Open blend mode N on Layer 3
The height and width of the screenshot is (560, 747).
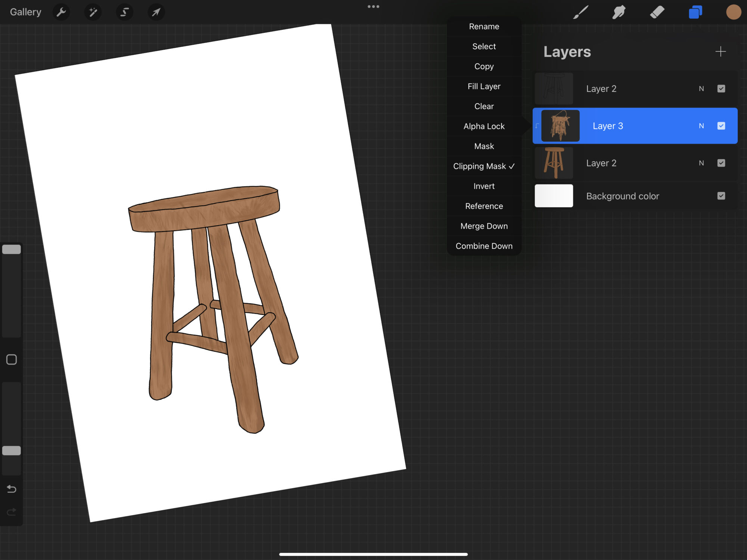(x=701, y=126)
